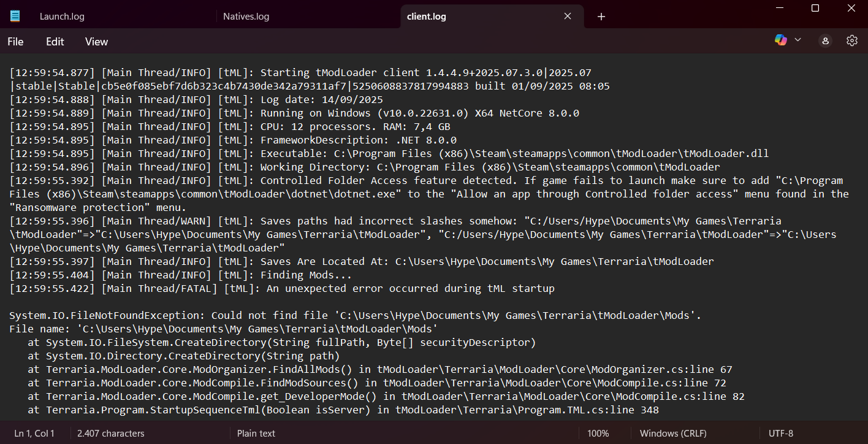Image resolution: width=868 pixels, height=444 pixels.
Task: Minimize the Notepad window
Action: [x=779, y=8]
